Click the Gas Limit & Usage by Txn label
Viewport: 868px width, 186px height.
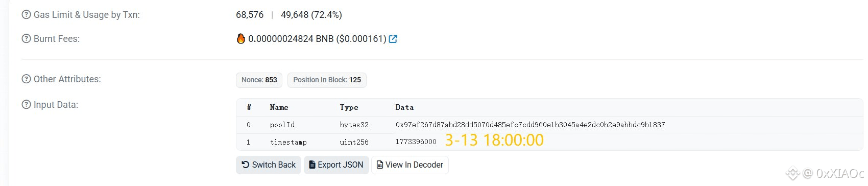pos(87,15)
